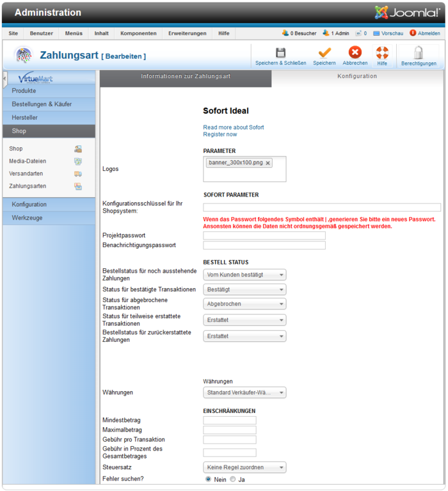The height and width of the screenshot is (491, 448).
Task: Click the Shop icon in sidebar submenu
Action: [x=78, y=149]
